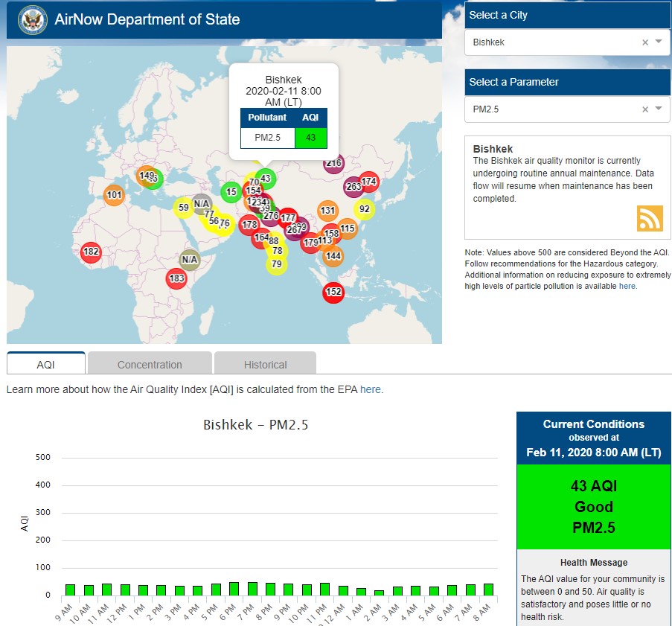Click the yellow 59 AQI map marker
The image size is (672, 626).
click(x=183, y=207)
